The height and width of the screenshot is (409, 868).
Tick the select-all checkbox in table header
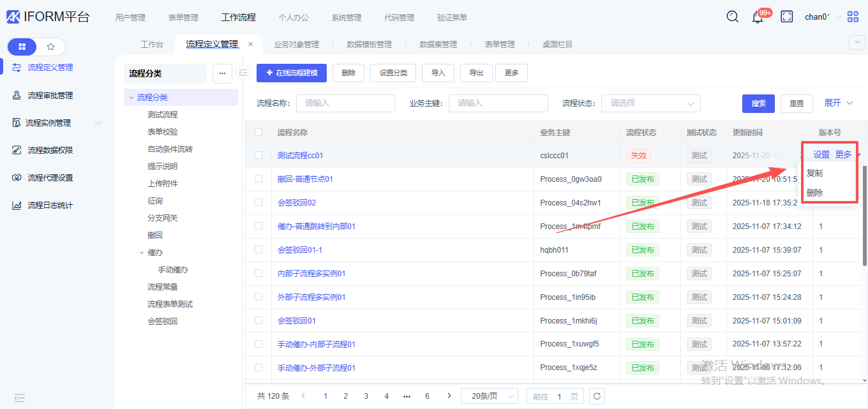258,132
